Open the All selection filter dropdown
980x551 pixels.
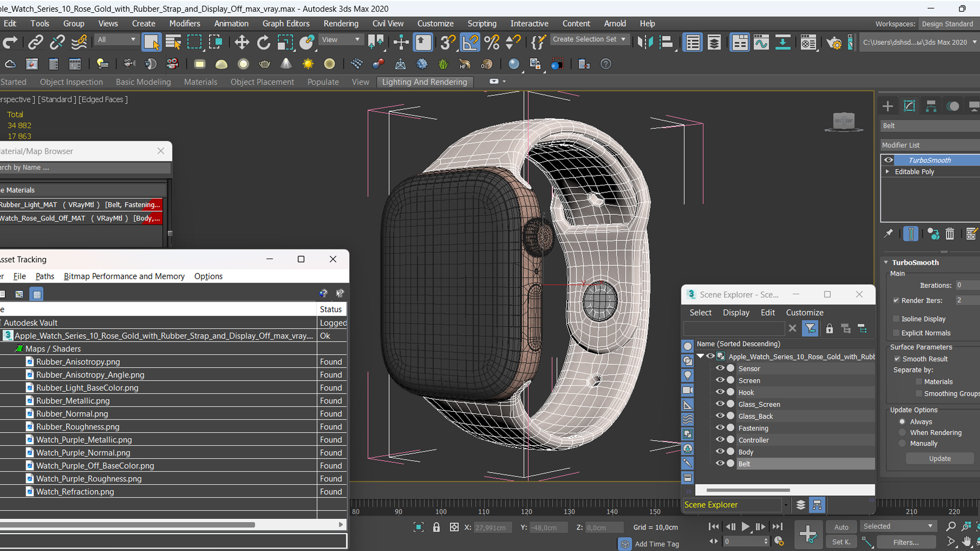coord(116,40)
